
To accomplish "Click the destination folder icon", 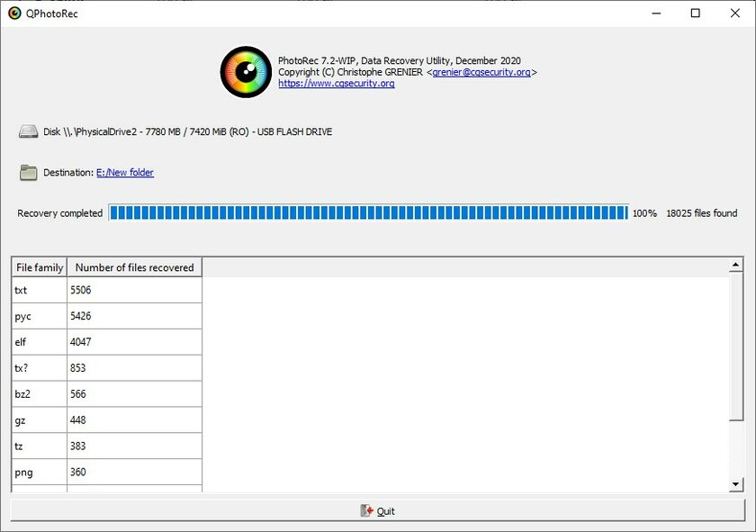I will click(x=29, y=172).
